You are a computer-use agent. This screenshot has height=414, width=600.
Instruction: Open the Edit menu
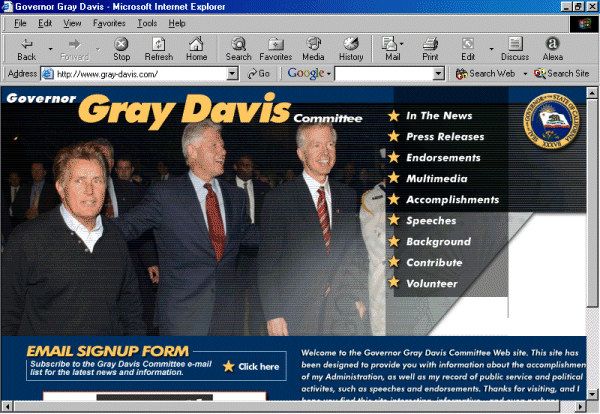[45, 23]
